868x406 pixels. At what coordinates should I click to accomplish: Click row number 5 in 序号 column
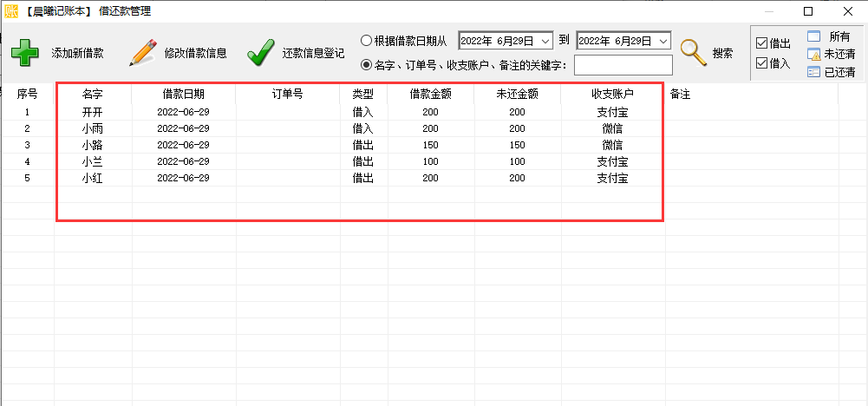pyautogui.click(x=27, y=179)
